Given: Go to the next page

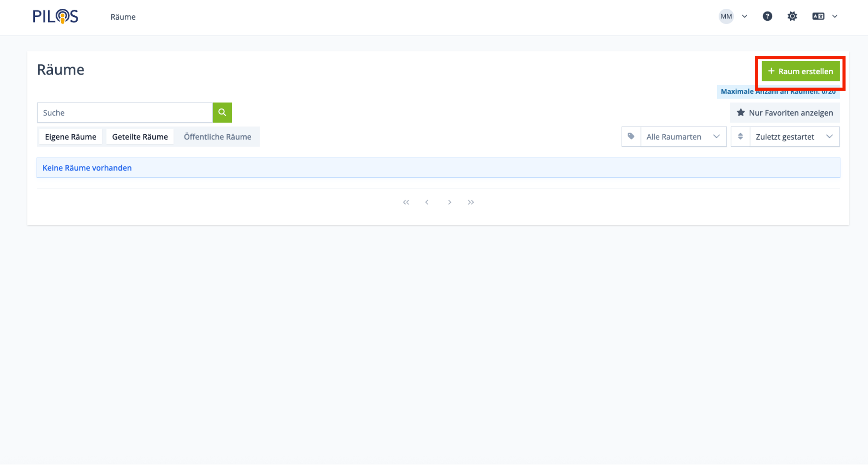Looking at the screenshot, I should pos(450,202).
